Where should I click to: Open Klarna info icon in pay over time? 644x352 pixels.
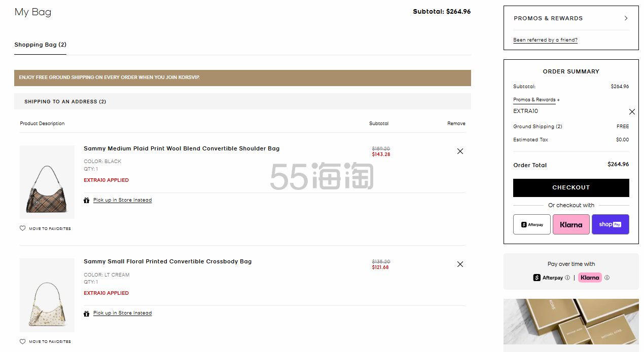tap(607, 278)
